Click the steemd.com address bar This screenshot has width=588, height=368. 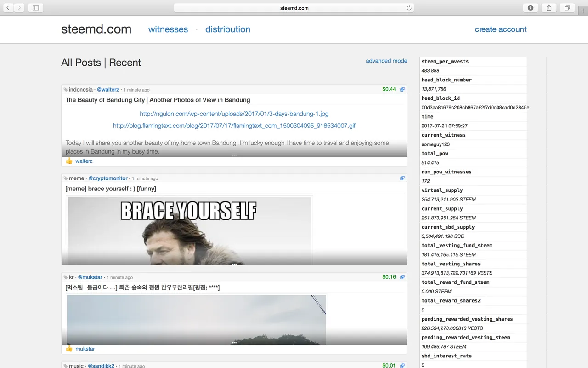click(294, 8)
